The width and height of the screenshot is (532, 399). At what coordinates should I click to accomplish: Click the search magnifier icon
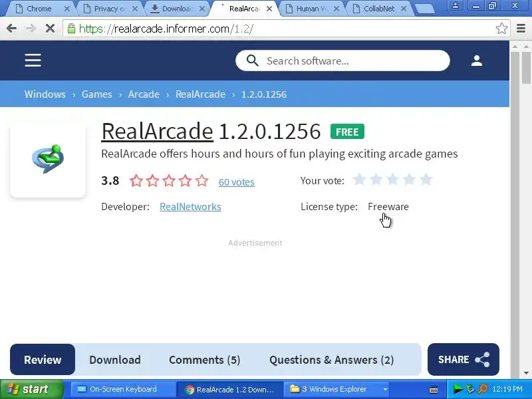(x=252, y=61)
